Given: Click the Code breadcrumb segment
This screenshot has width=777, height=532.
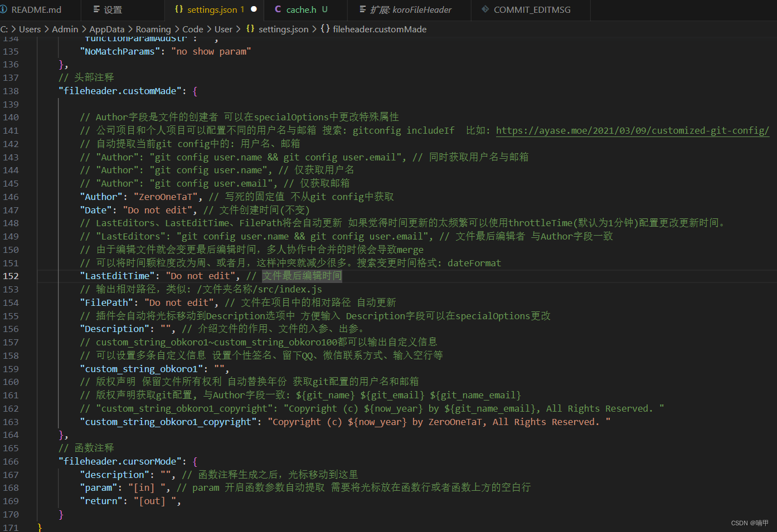Looking at the screenshot, I should 193,30.
